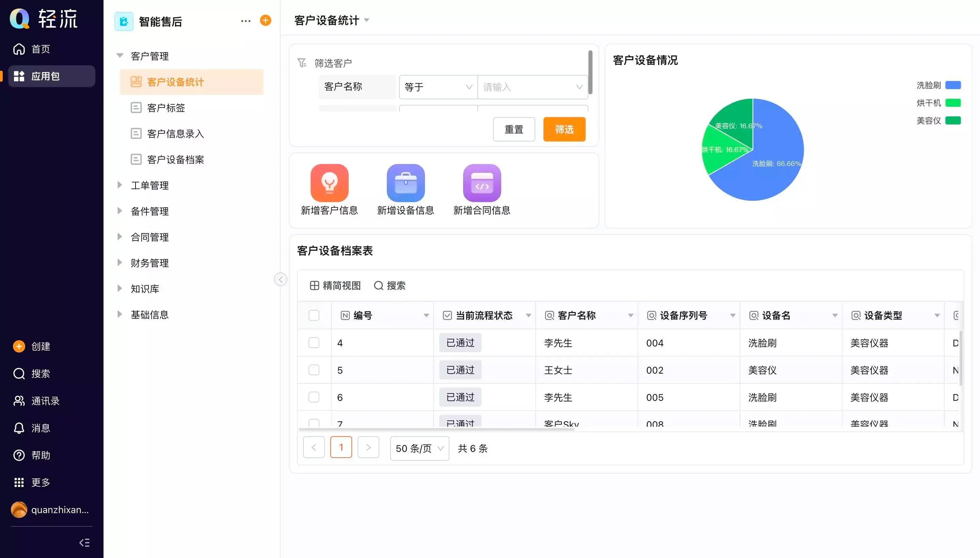
Task: Open the three-dots menu next to 智能售后
Action: [246, 21]
